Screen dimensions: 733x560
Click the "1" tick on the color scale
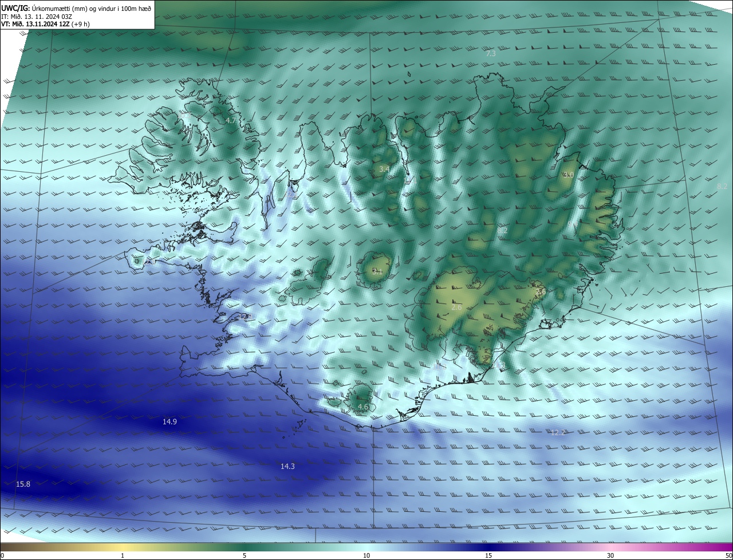pyautogui.click(x=123, y=555)
